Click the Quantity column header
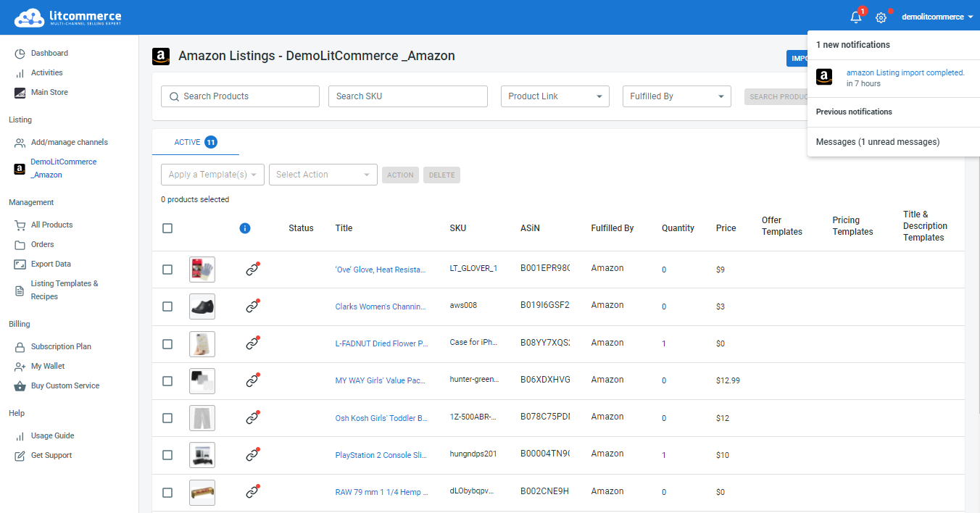 pyautogui.click(x=678, y=228)
